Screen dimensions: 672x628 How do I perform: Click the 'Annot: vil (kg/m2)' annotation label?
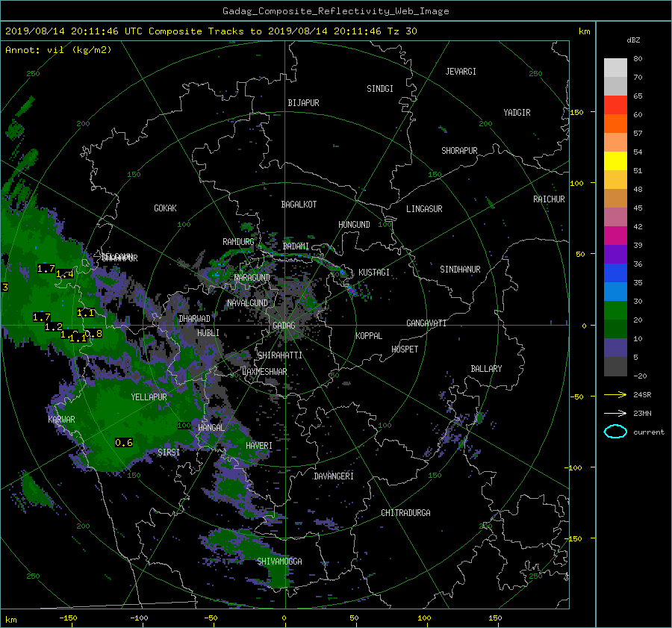[x=58, y=50]
